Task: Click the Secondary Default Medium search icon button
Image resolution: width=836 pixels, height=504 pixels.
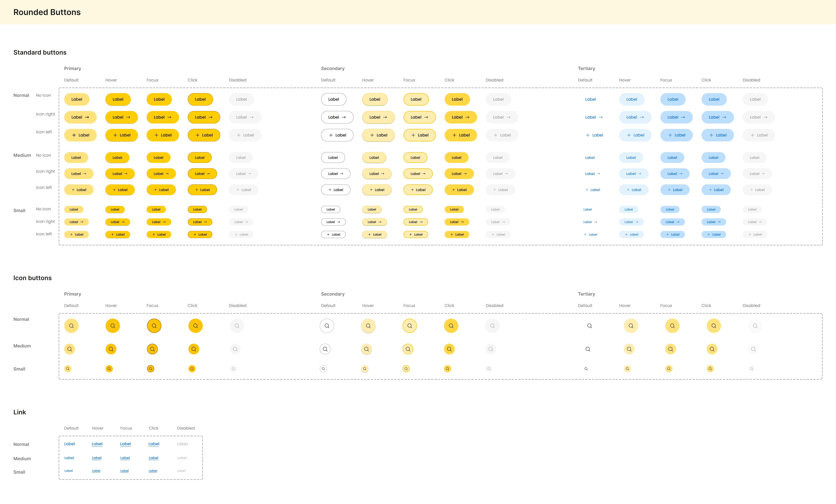Action: tap(325, 349)
